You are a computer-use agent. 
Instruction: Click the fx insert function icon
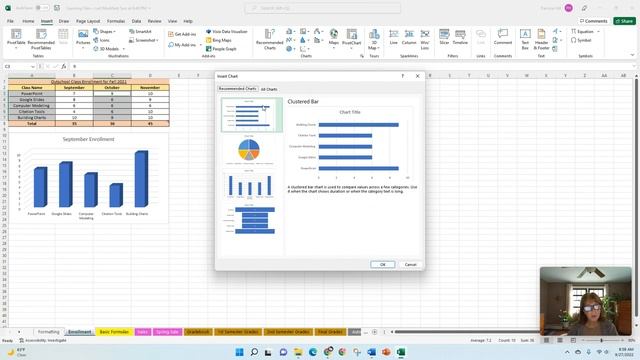[64, 66]
